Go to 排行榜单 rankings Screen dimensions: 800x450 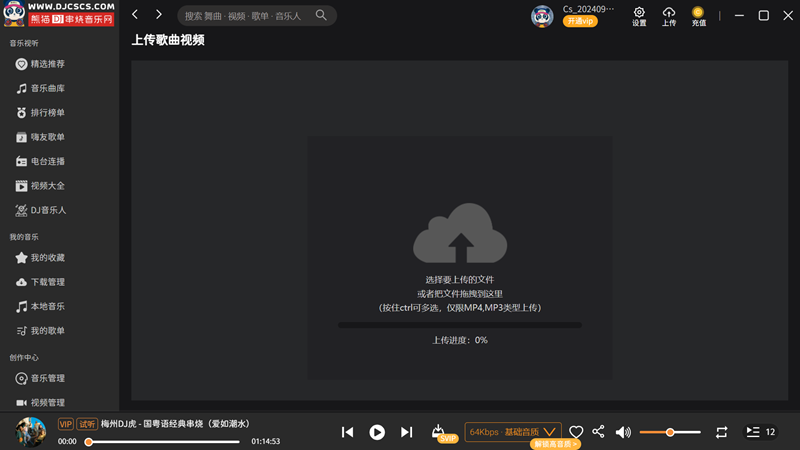point(40,113)
